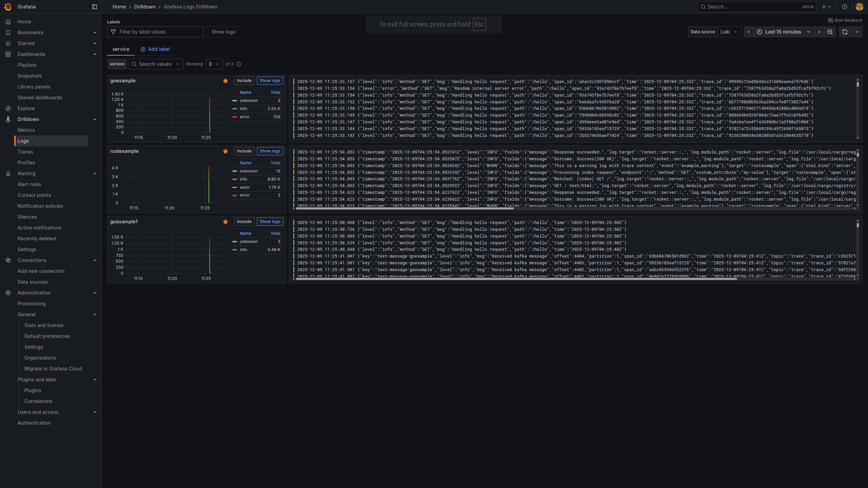868x488 pixels.
Task: Click the Grafana logo icon
Action: (8, 7)
